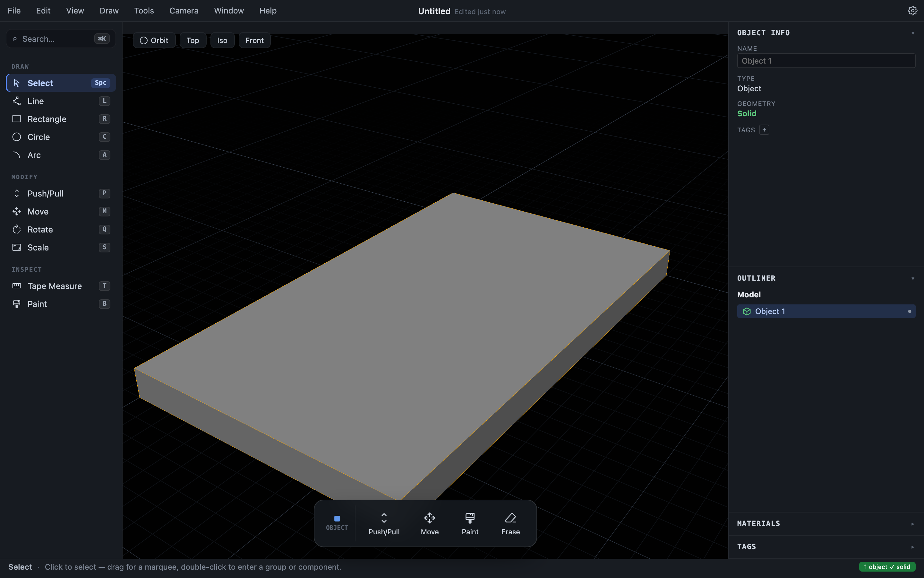This screenshot has height=578, width=924.
Task: Open the Window menu
Action: coord(229,11)
